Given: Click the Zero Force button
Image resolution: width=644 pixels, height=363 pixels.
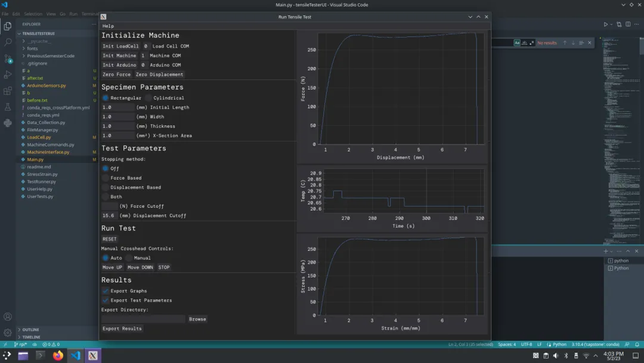Looking at the screenshot, I should 116,75.
